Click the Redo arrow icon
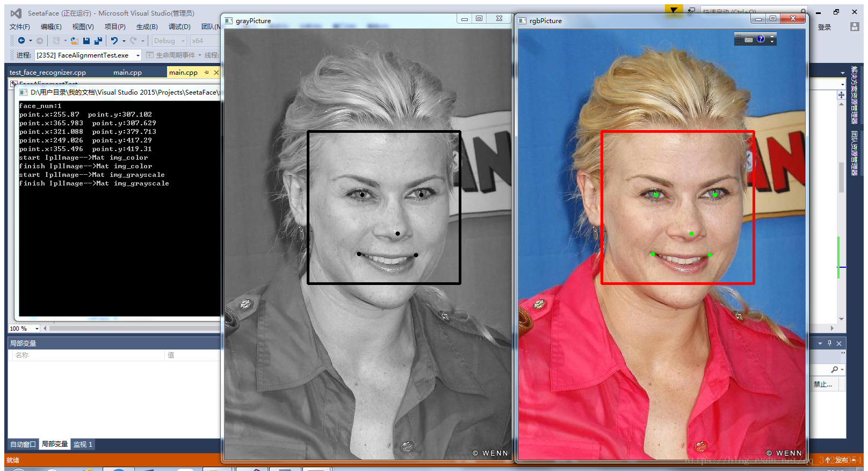Image resolution: width=868 pixels, height=471 pixels. coord(133,40)
